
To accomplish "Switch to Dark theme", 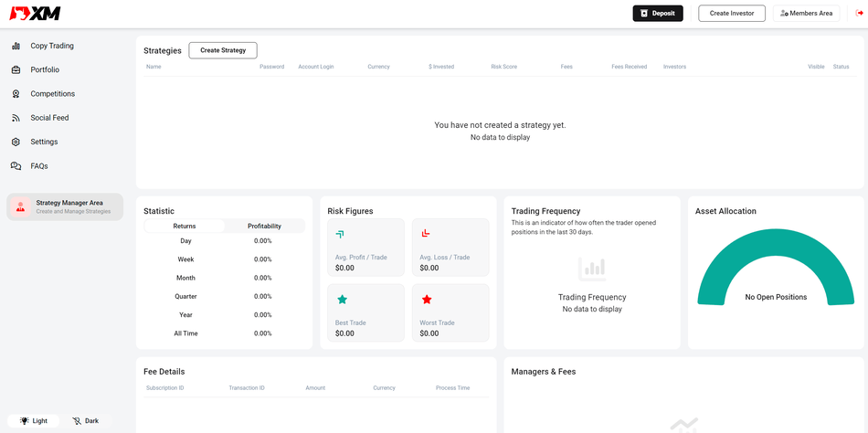I will [85, 421].
